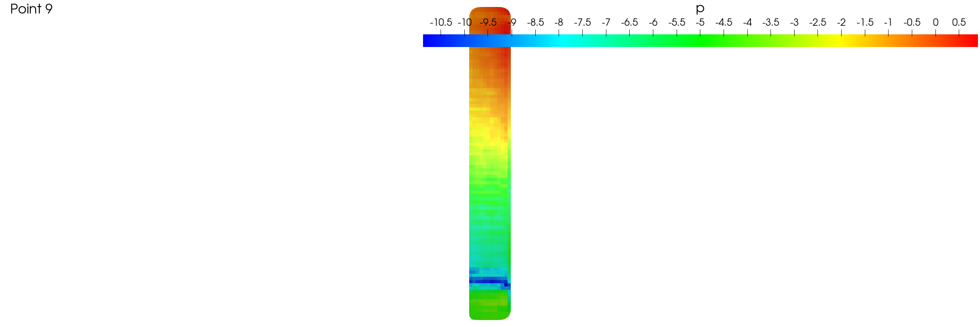Click the 0 tick label on legend

click(x=935, y=22)
